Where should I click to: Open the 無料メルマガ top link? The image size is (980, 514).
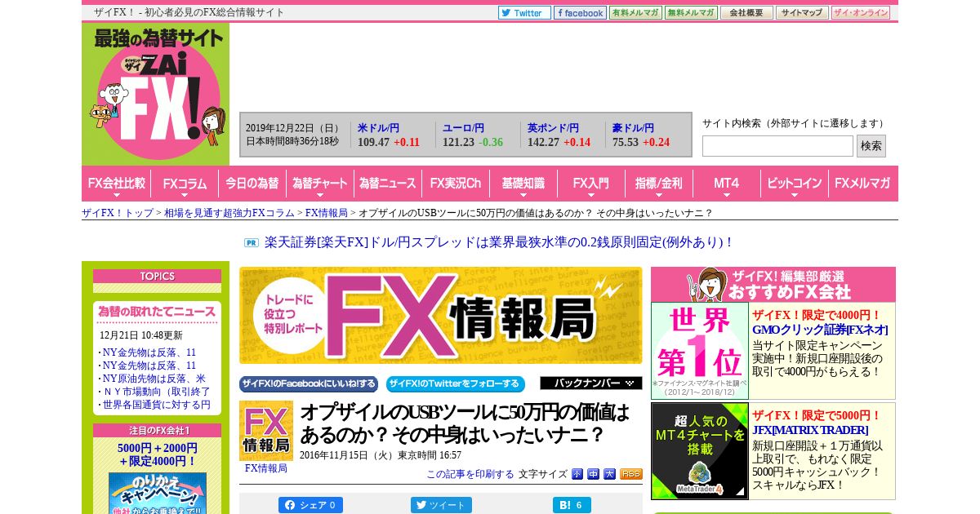point(691,13)
